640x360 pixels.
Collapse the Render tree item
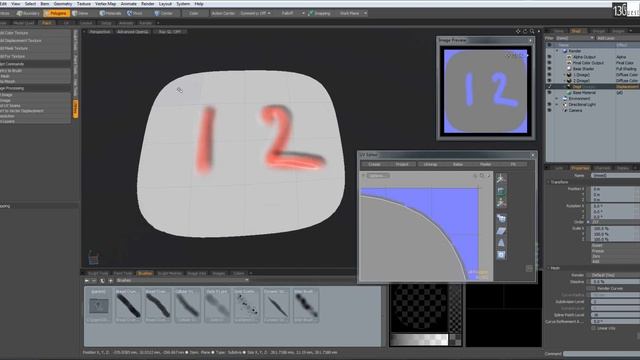coord(557,51)
